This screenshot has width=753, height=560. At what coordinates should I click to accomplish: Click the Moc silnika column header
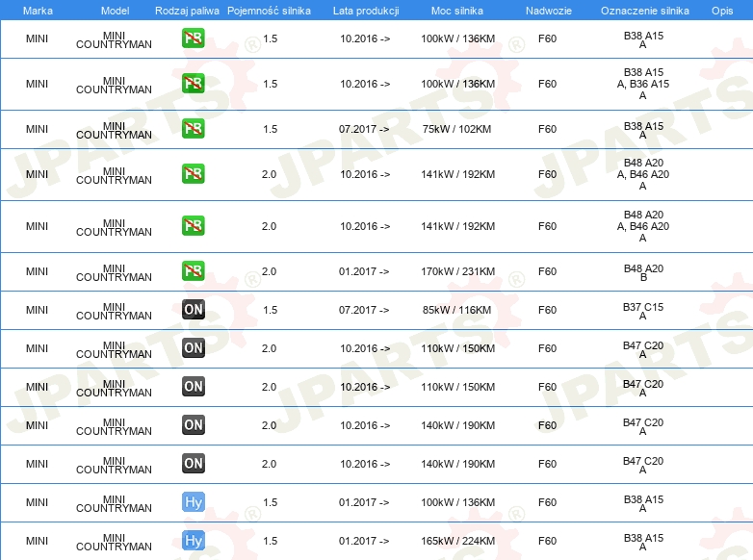pyautogui.click(x=457, y=11)
